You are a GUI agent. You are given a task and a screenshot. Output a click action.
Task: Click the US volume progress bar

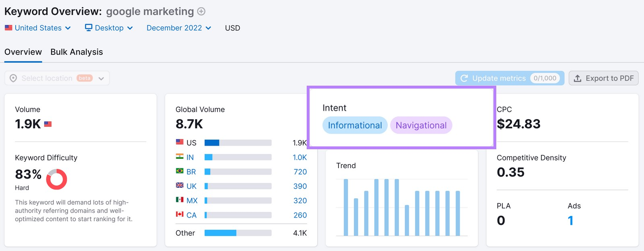pyautogui.click(x=238, y=143)
